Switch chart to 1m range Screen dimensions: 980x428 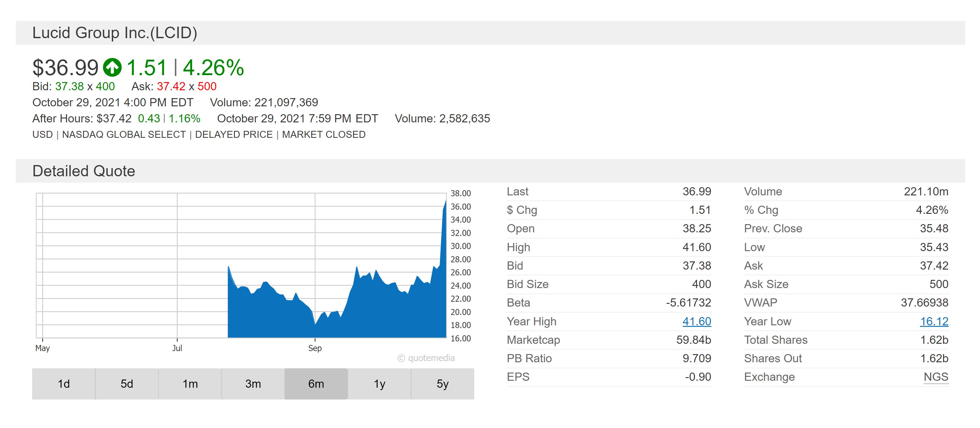[190, 384]
